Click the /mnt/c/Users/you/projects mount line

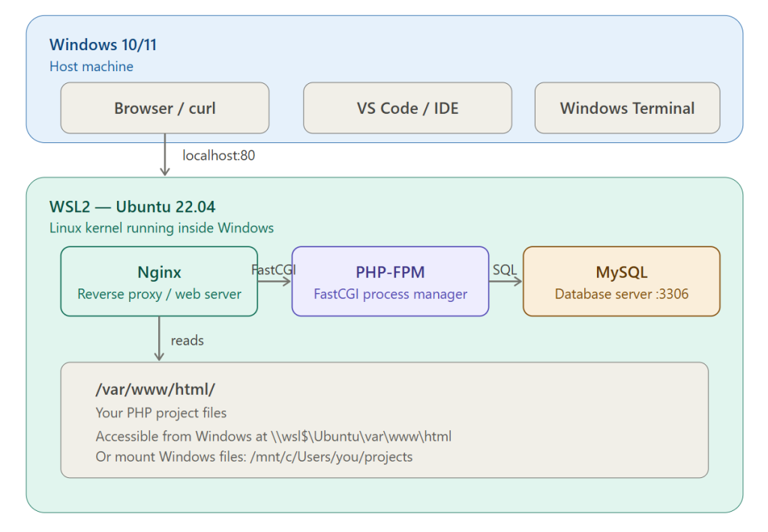point(253,456)
